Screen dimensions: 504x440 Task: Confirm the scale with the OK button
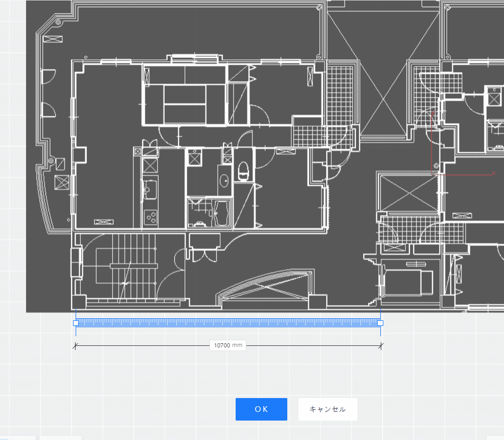tap(261, 409)
